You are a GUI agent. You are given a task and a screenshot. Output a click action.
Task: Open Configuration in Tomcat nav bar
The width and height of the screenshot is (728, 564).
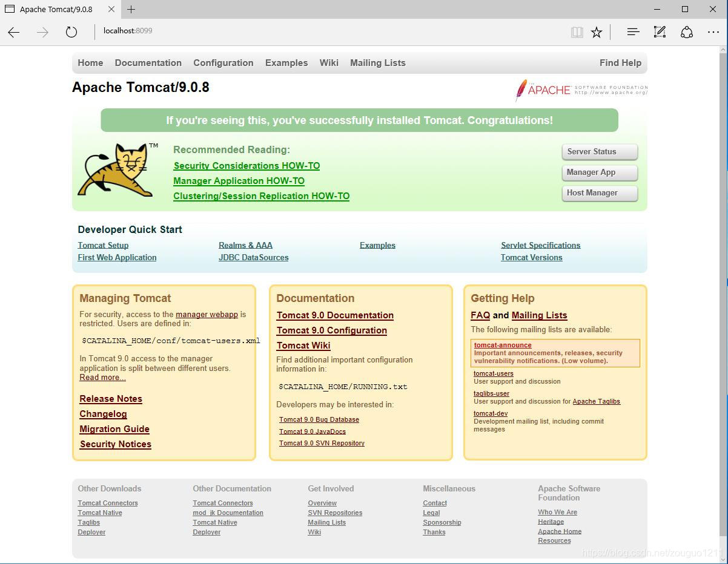pos(223,63)
